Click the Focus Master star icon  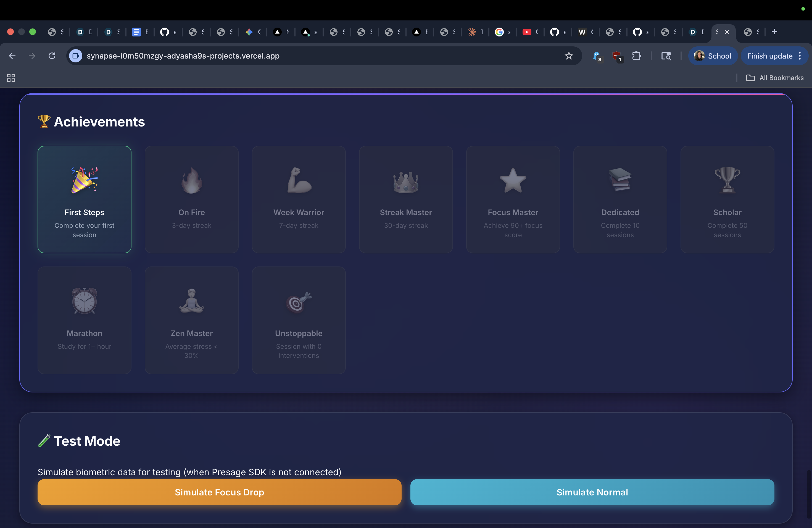click(x=513, y=180)
